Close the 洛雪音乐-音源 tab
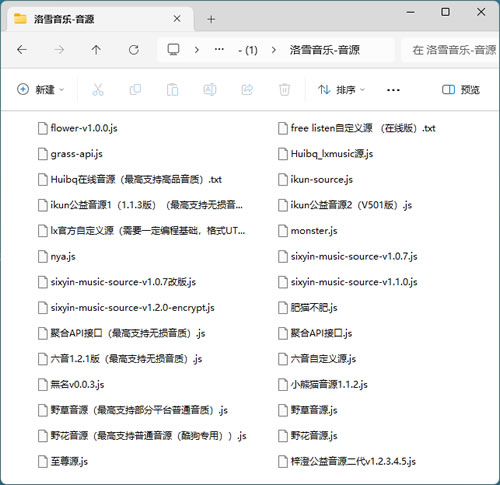 click(x=177, y=19)
